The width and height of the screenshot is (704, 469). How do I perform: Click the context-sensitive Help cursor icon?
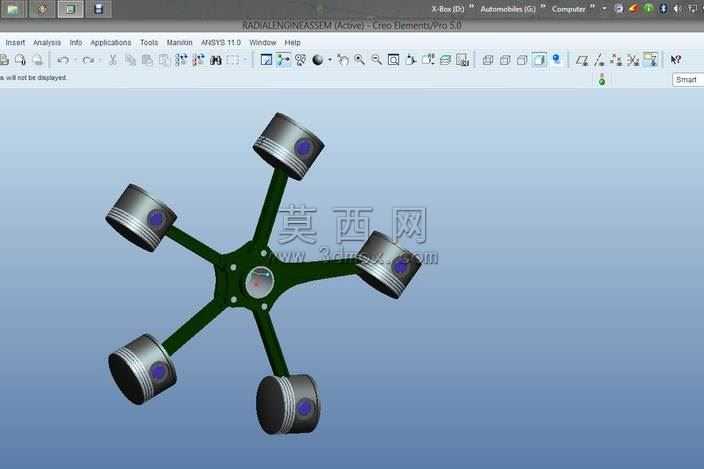tap(676, 60)
